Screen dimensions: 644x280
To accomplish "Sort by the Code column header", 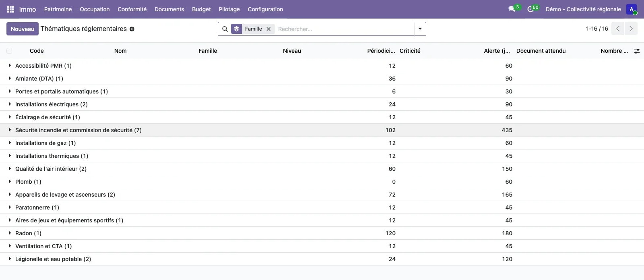I will (x=37, y=51).
